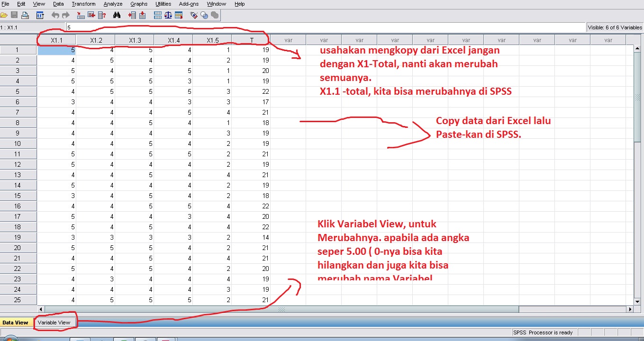Redo the undone action
Viewport: 644px width, 341px height.
click(66, 15)
